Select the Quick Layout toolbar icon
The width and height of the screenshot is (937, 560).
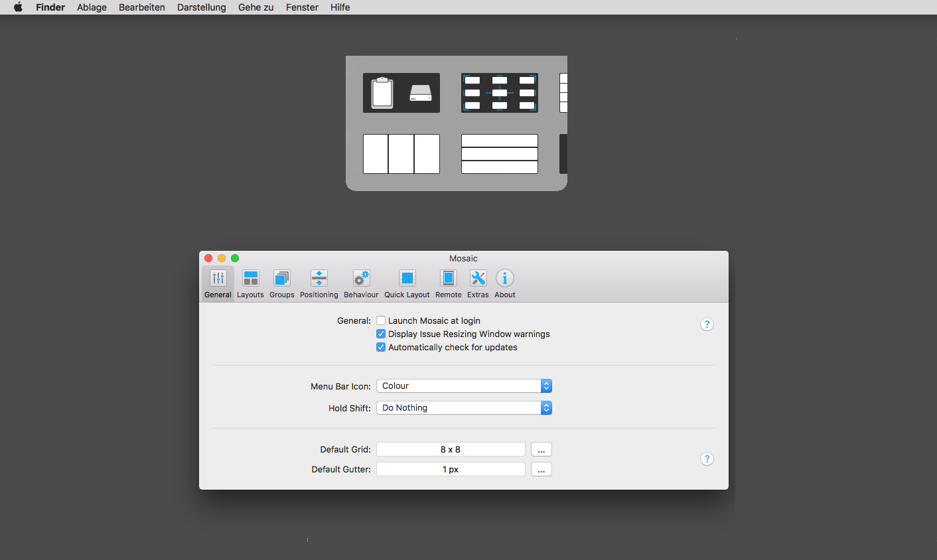(x=407, y=284)
